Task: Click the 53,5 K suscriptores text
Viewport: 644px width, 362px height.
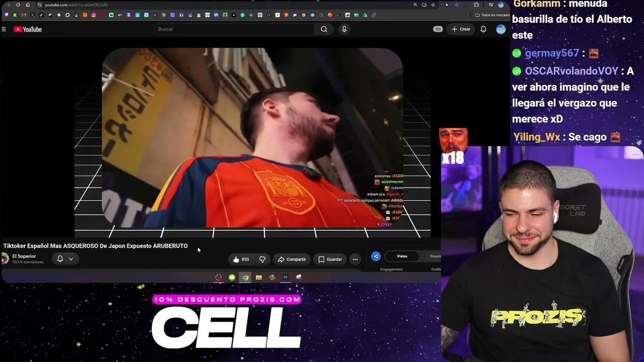Action: pos(28,262)
